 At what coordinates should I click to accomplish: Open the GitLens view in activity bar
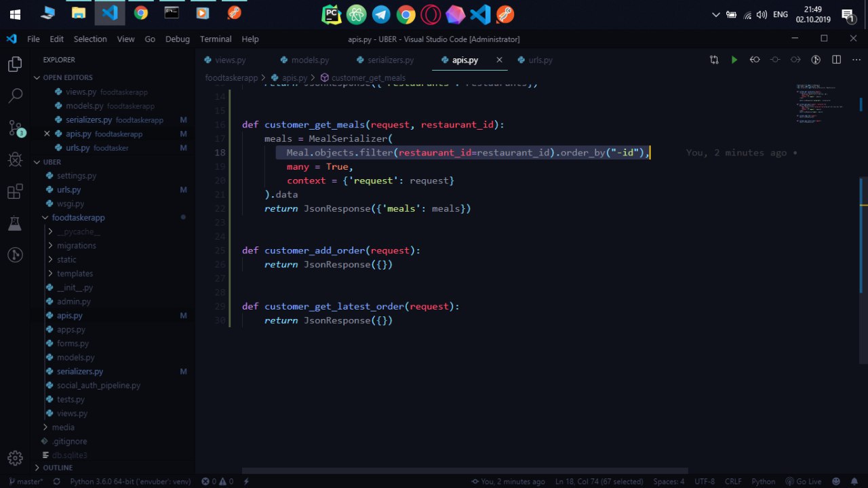pos(14,255)
